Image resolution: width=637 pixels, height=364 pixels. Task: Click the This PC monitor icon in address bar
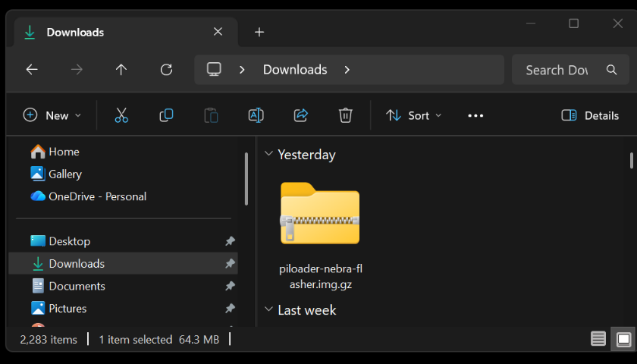(214, 70)
